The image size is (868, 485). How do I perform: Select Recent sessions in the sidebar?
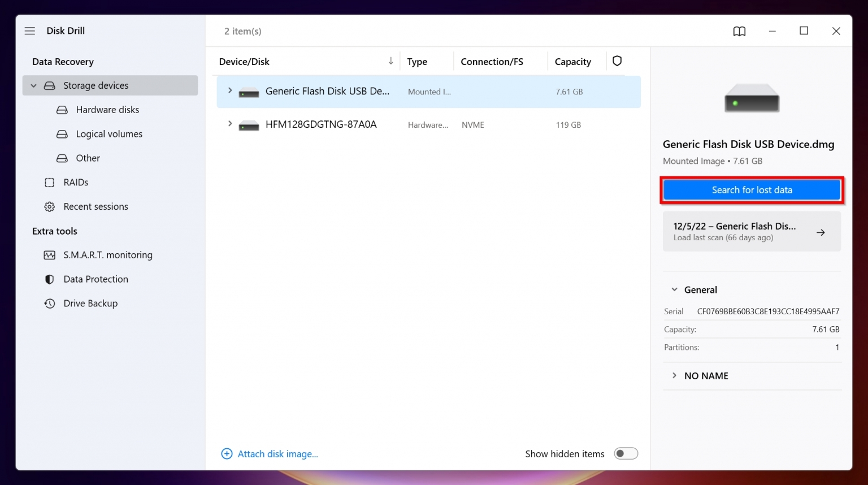(49, 206)
